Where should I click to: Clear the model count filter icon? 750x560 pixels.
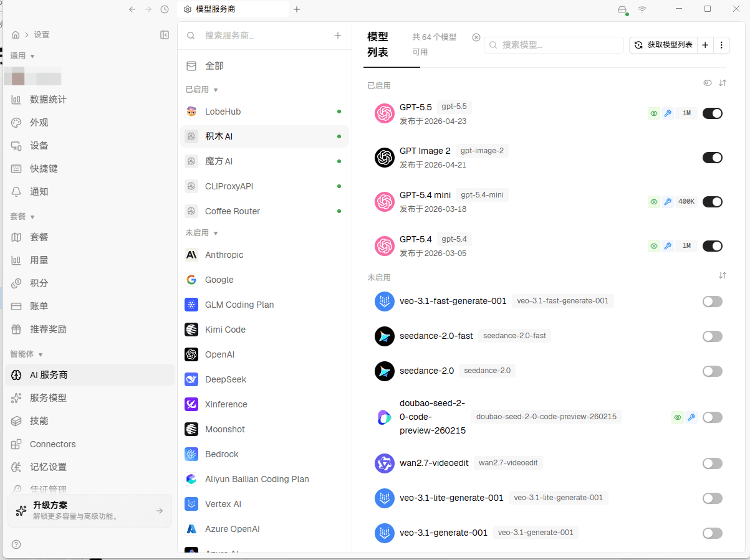[x=476, y=37]
